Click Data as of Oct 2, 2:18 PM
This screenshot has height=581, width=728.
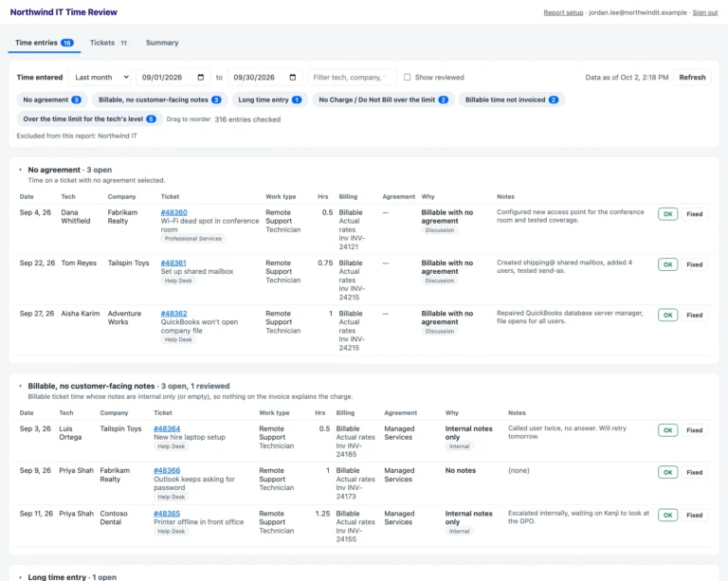coord(627,78)
